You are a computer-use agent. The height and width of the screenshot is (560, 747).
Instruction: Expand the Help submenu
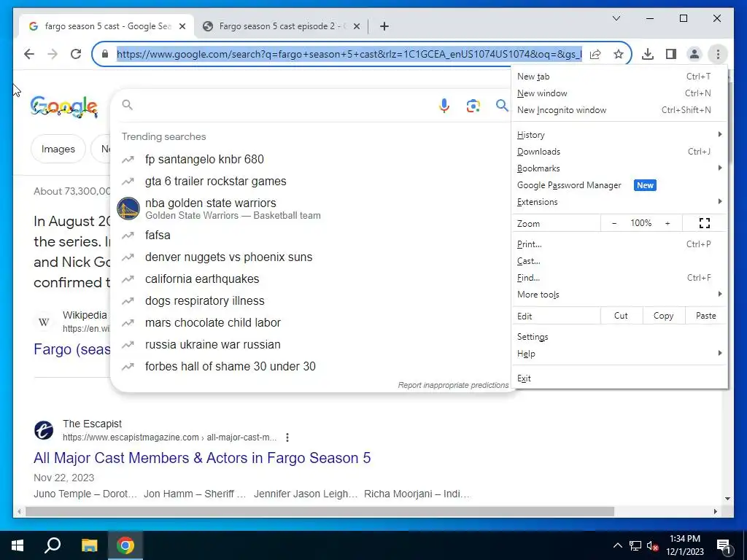point(619,354)
